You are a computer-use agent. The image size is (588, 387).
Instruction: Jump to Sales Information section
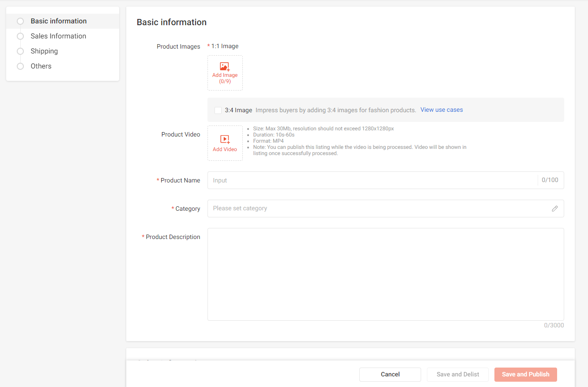(58, 36)
